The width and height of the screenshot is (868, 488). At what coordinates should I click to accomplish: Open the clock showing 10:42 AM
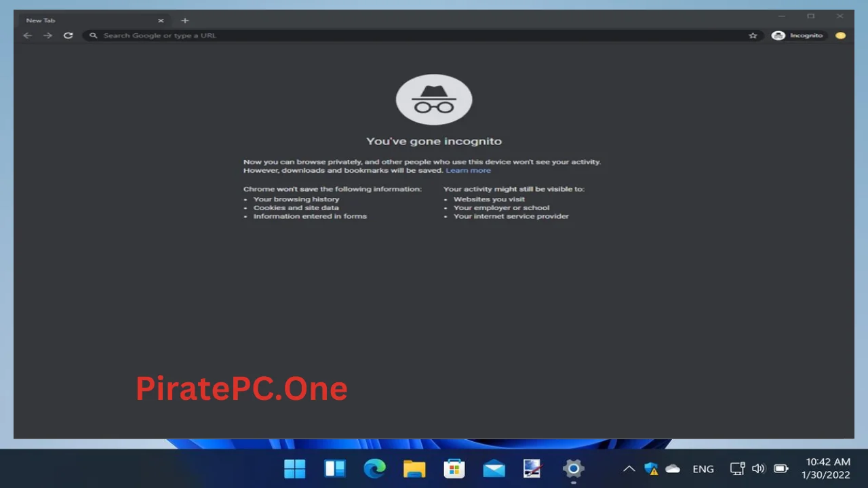(x=826, y=468)
